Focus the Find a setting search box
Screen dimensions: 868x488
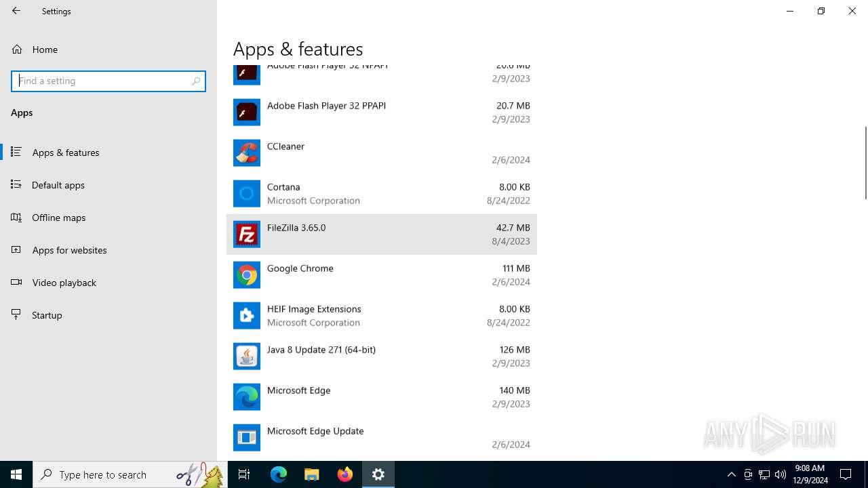click(x=108, y=81)
